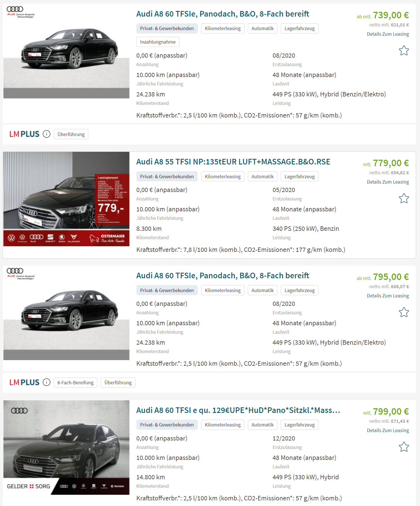Screen dimensions: 420x506
Task: Click netto mtl. 671,43 € text
Action: 389,421
